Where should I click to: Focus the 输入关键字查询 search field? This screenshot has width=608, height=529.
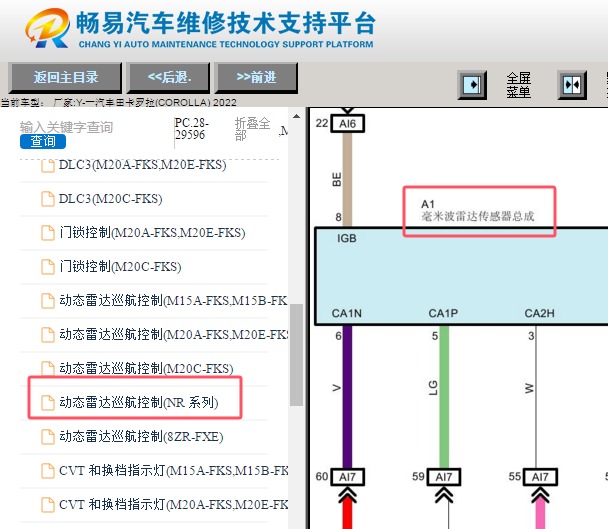click(66, 127)
